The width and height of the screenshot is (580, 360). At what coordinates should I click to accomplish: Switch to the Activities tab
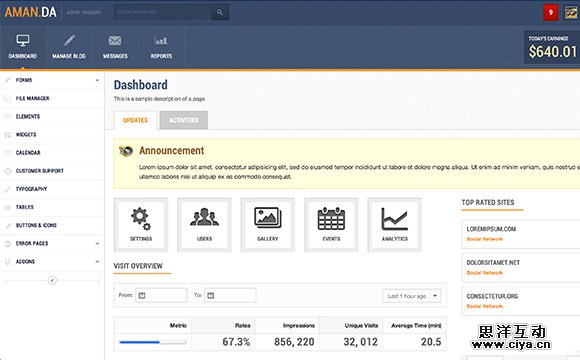coord(183,120)
